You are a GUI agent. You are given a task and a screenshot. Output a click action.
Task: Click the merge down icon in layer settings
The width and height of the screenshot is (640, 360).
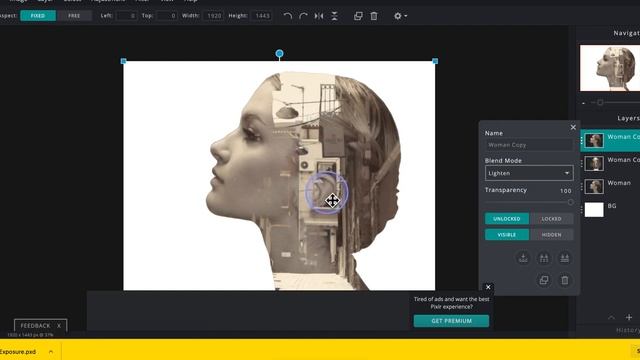coord(523,258)
